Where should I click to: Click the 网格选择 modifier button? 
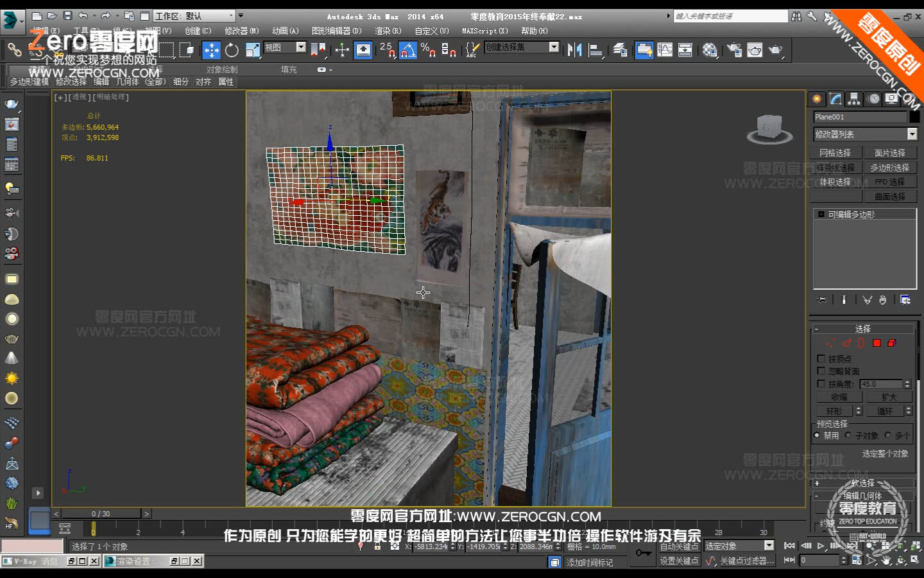(835, 153)
